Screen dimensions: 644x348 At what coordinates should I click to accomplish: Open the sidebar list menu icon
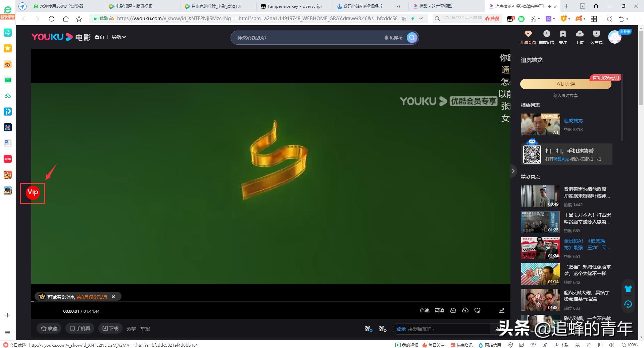coord(7,333)
